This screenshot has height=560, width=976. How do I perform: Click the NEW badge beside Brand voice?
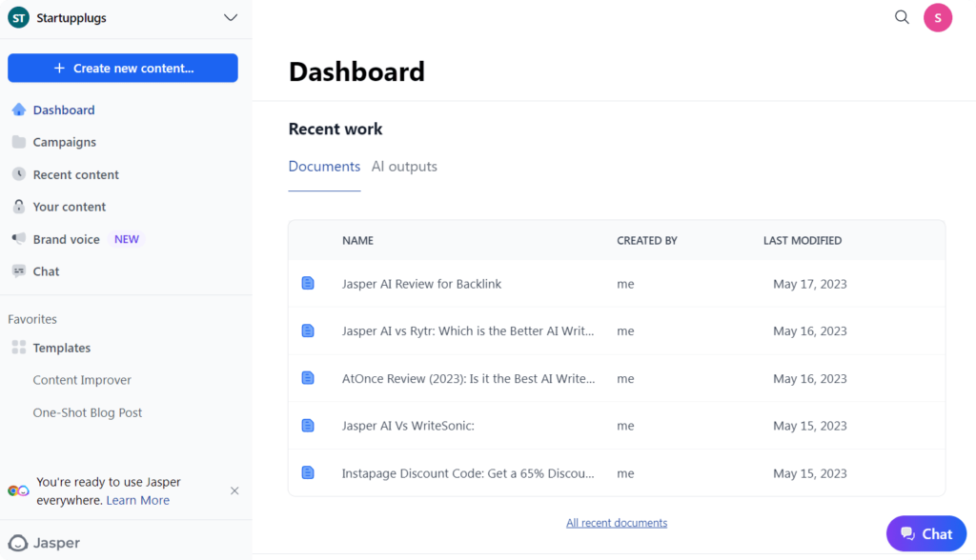127,240
